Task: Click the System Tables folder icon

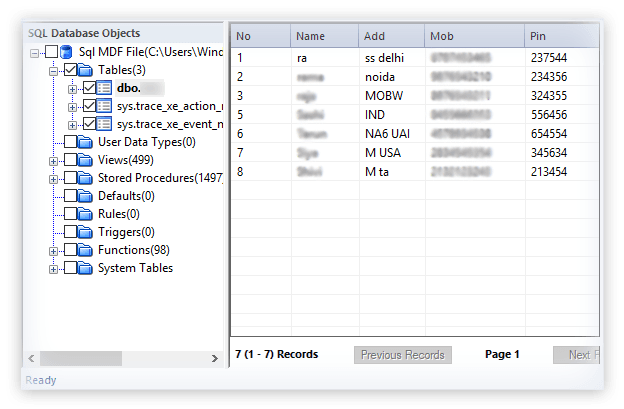Action: point(86,268)
